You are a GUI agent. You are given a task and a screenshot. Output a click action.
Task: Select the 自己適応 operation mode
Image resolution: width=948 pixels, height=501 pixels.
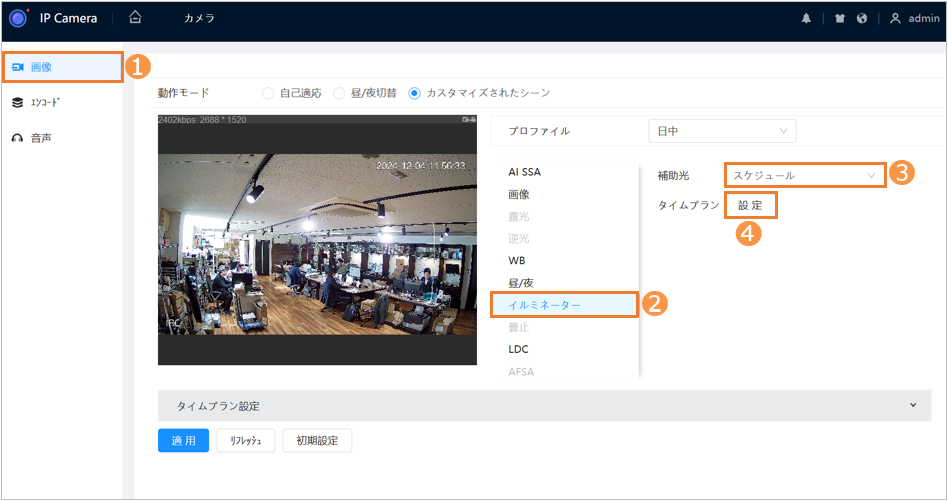pos(268,93)
